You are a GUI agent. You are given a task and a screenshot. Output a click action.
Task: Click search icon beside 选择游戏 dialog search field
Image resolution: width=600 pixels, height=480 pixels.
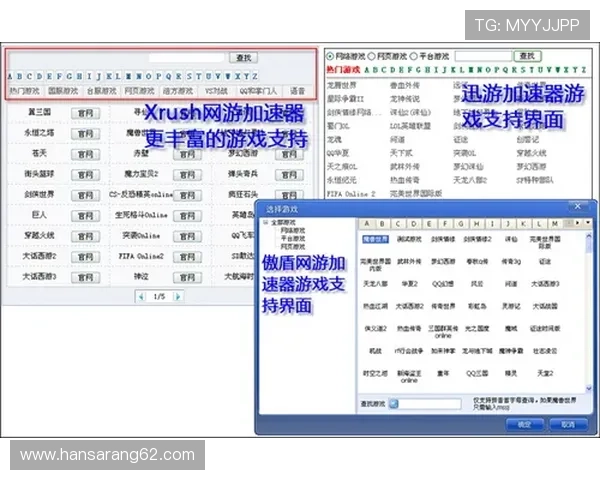click(394, 403)
